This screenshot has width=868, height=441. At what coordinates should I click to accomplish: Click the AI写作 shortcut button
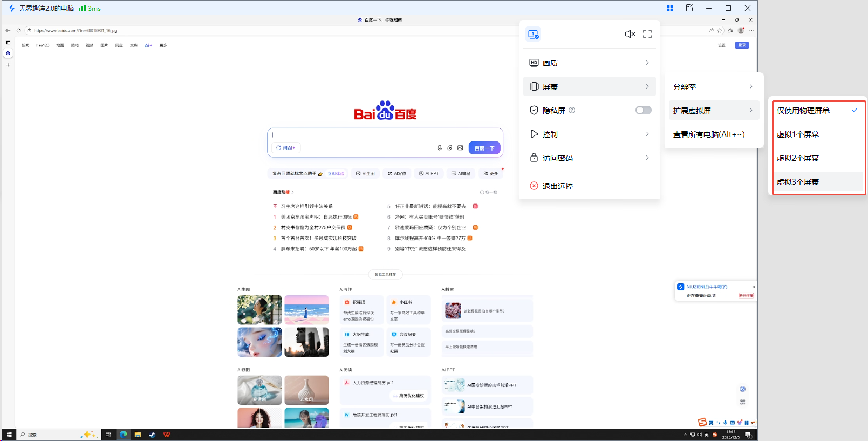point(397,174)
